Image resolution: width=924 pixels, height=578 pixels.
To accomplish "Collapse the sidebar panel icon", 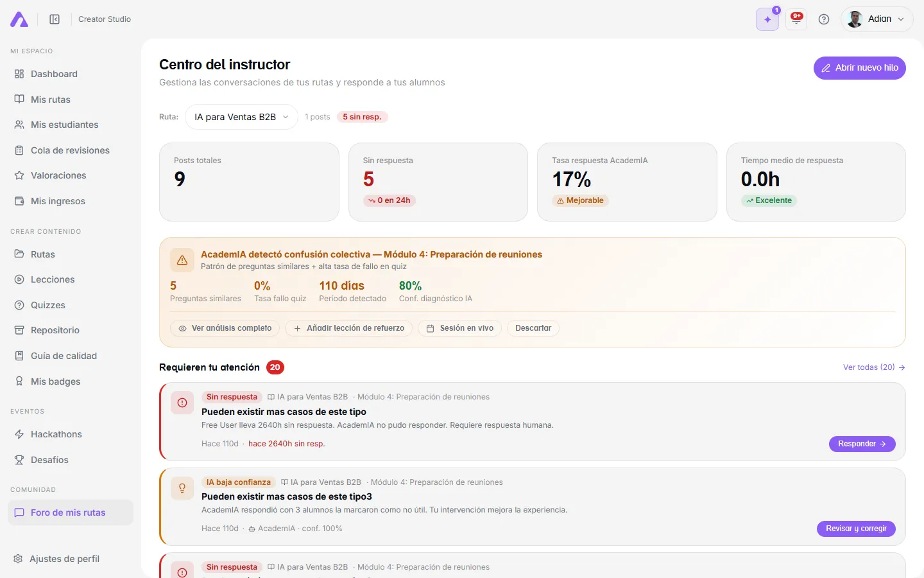I will [55, 19].
